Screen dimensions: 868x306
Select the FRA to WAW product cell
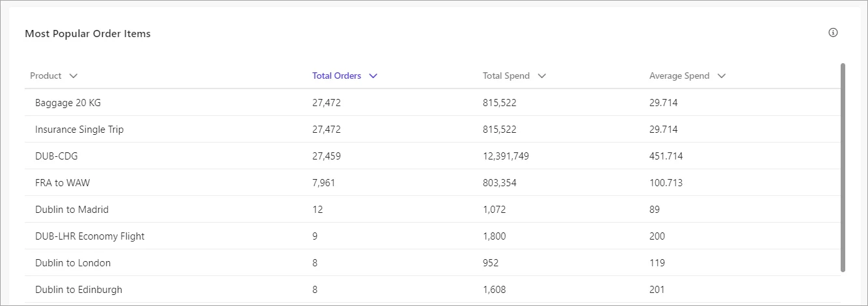click(x=62, y=183)
